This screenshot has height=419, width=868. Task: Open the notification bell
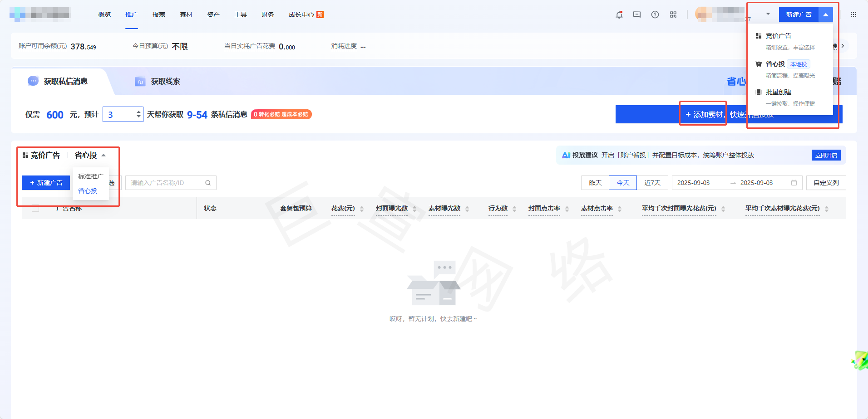tap(618, 15)
